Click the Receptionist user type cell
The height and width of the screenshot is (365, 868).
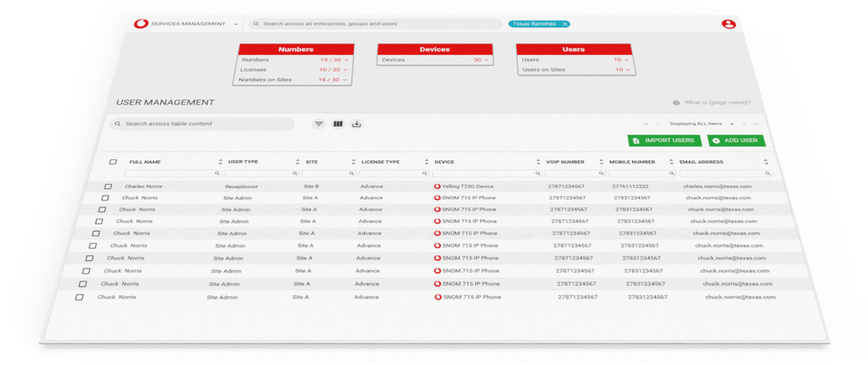point(241,187)
